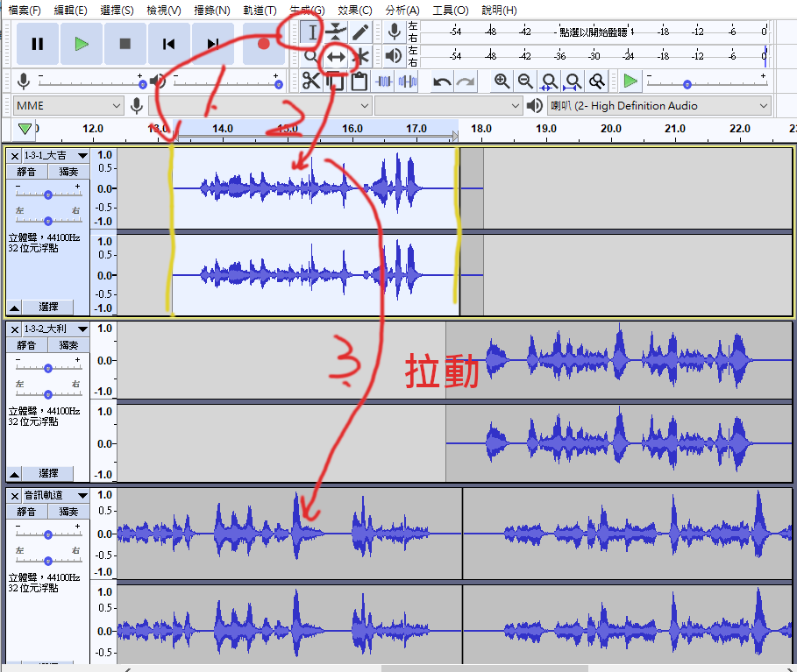Start playback with the Play button
The width and height of the screenshot is (797, 672).
82,44
